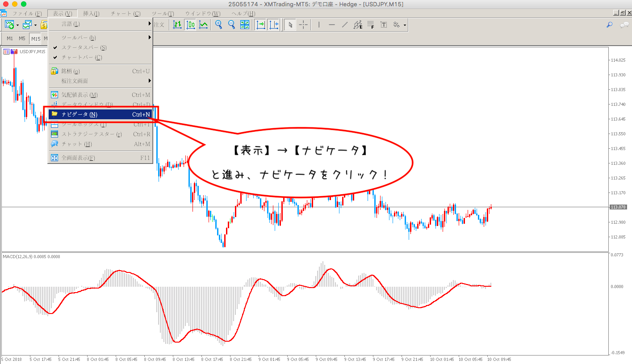The height and width of the screenshot is (364, 632).
Task: Select the candlestick chart icon
Action: [190, 25]
